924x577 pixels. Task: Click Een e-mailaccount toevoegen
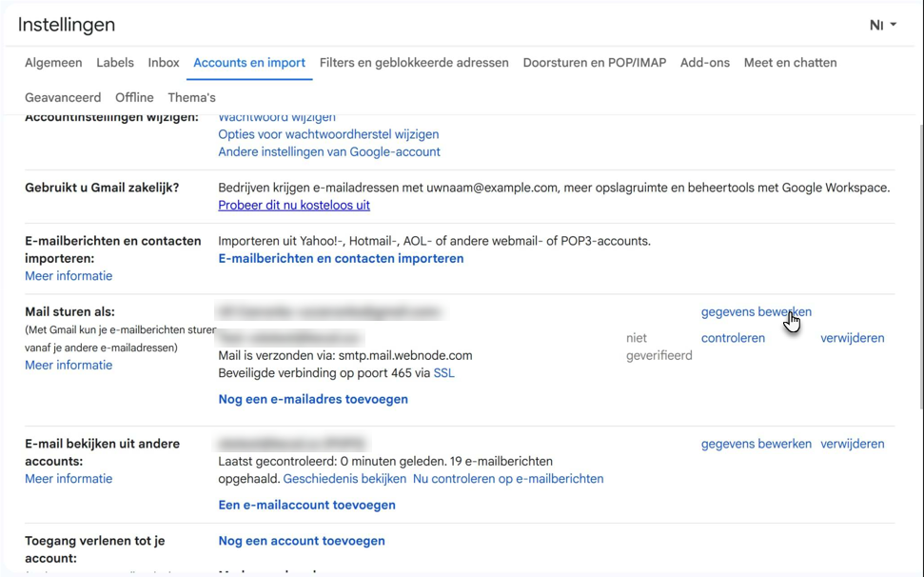tap(306, 505)
